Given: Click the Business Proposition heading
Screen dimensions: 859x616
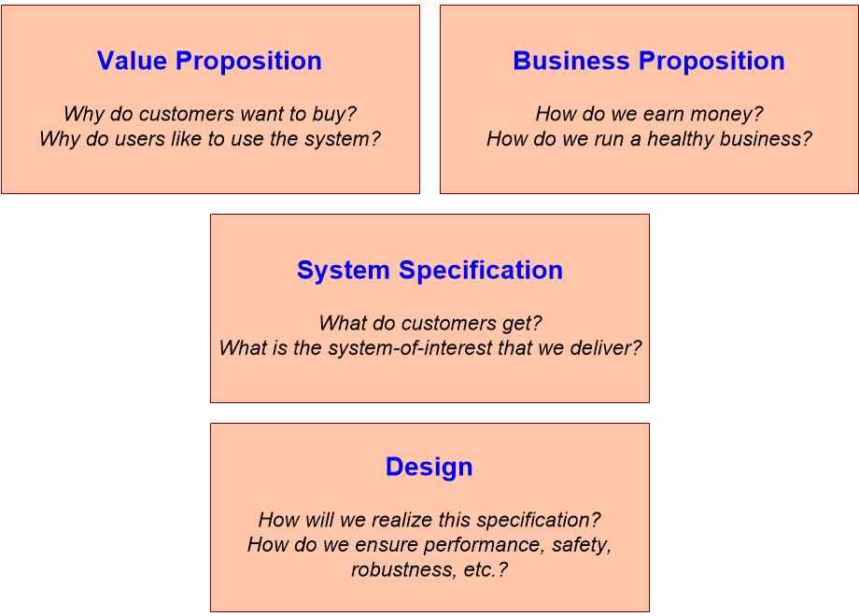Looking at the screenshot, I should 648,62.
